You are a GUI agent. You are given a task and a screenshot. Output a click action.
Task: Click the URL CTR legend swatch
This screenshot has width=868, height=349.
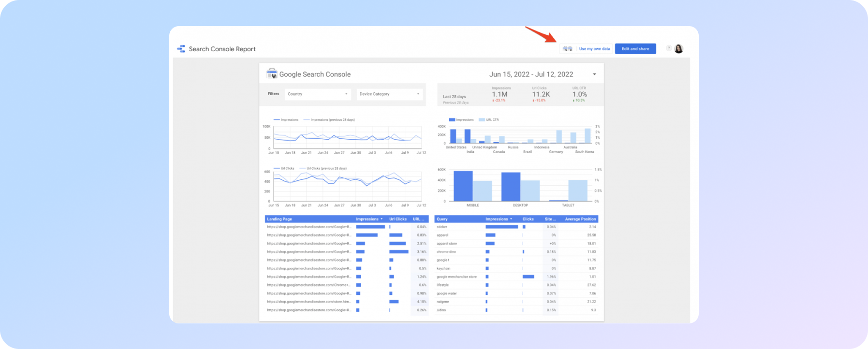point(482,120)
